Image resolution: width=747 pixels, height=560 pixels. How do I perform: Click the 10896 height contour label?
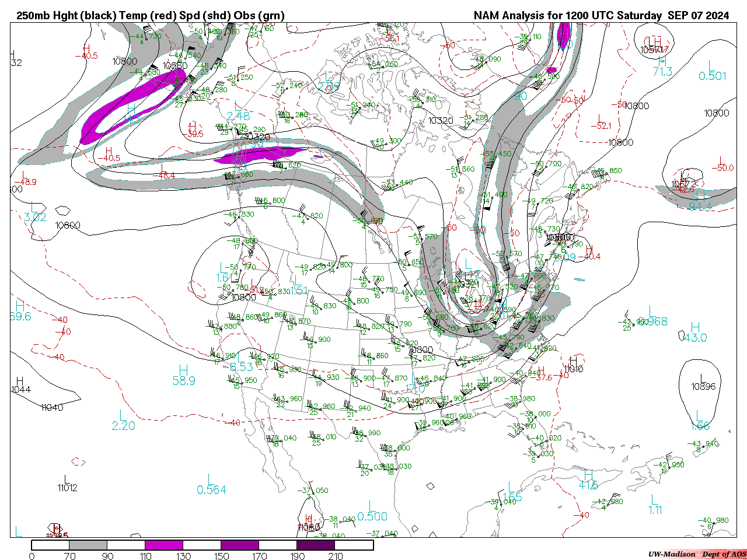tap(703, 386)
